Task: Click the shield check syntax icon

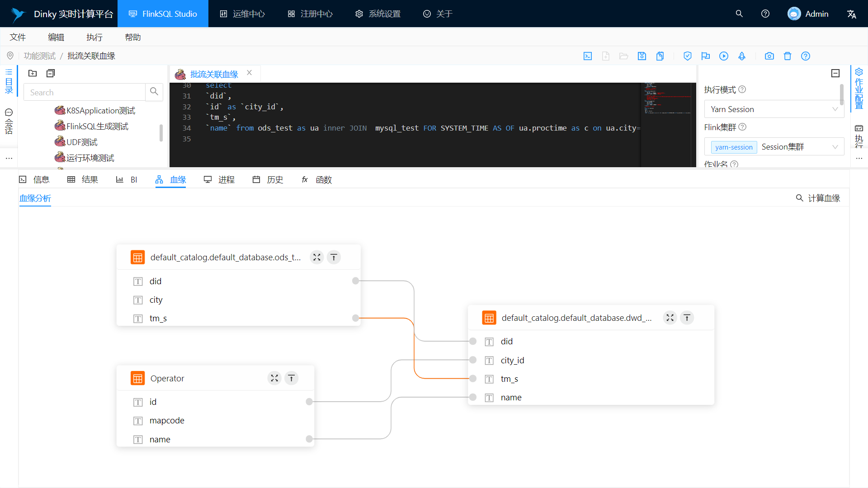Action: pos(688,56)
